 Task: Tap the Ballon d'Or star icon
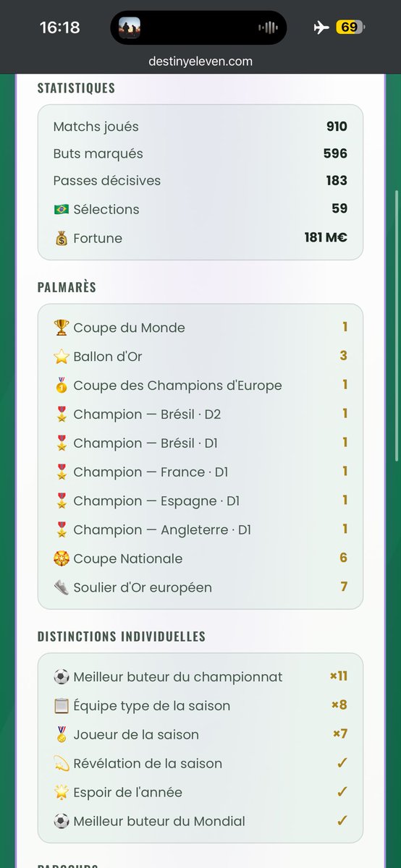coord(61,357)
